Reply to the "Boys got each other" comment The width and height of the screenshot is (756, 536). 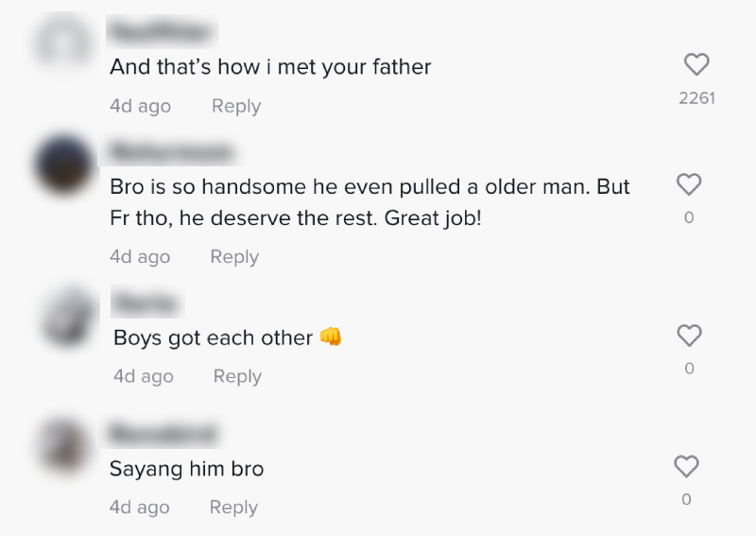pos(237,376)
